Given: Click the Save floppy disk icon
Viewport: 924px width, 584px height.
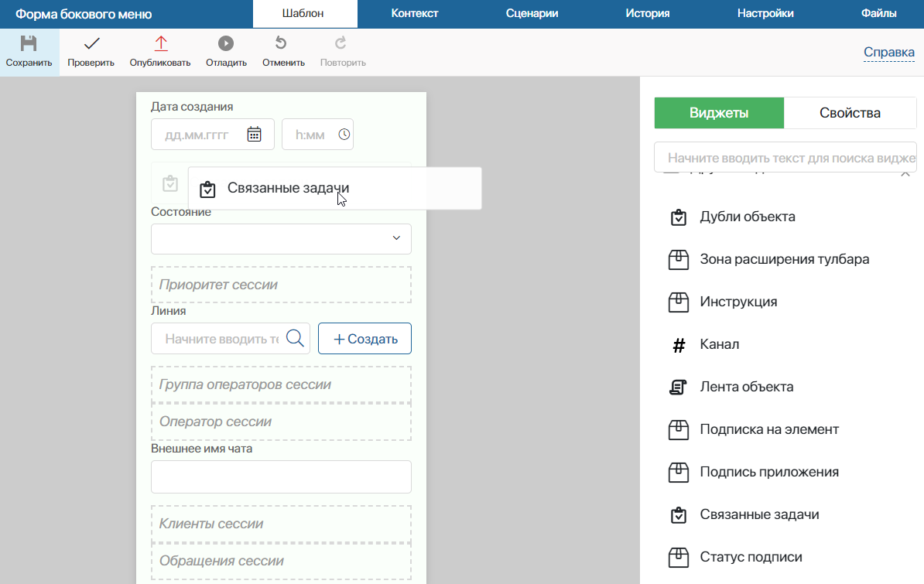Looking at the screenshot, I should tap(29, 44).
